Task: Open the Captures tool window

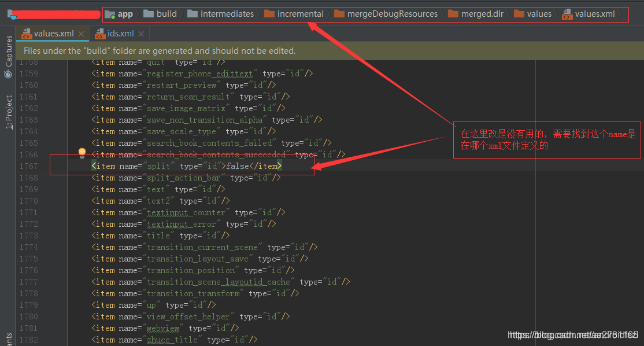Action: coord(8,56)
